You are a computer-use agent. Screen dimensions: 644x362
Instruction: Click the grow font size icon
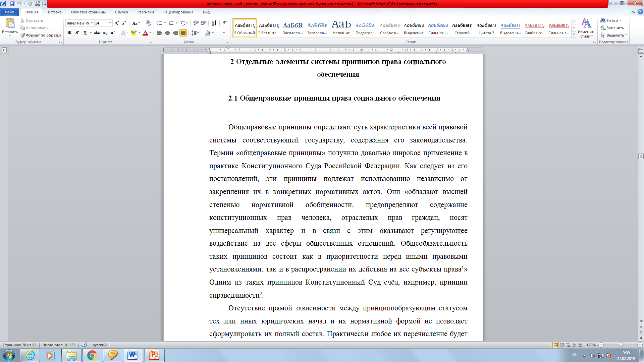pos(116,23)
